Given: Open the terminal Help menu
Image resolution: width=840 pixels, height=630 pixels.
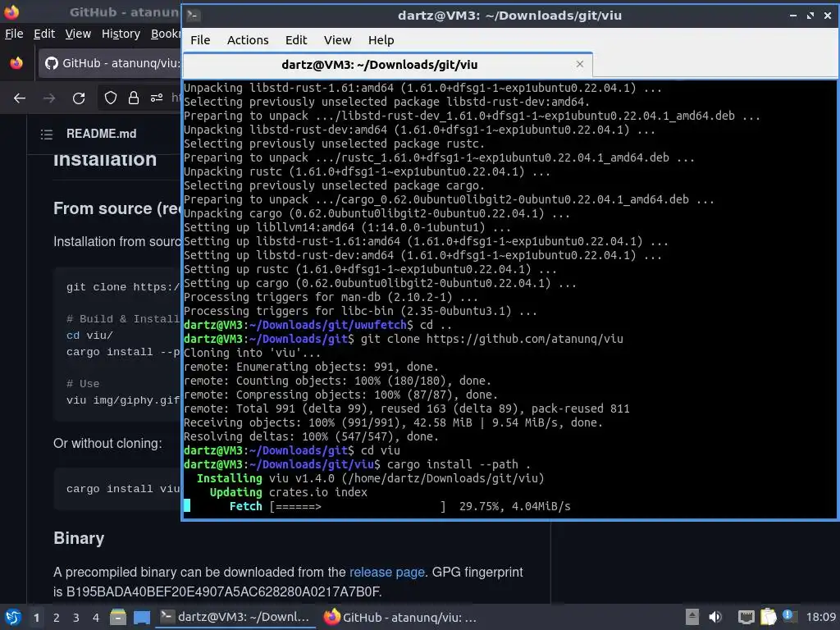Looking at the screenshot, I should 381,40.
